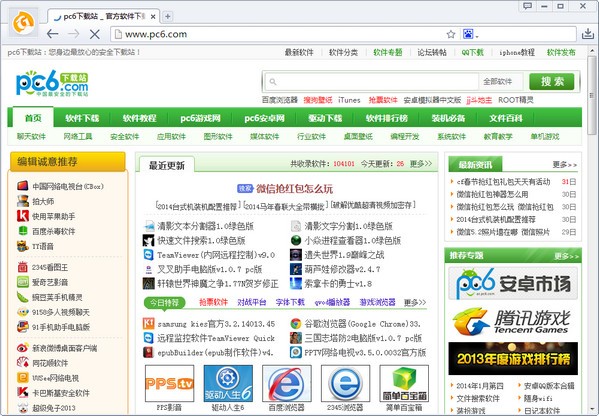Open 清影文本分割器1.0绿色版 link
Screen dimensions: 599x416
click(206, 226)
